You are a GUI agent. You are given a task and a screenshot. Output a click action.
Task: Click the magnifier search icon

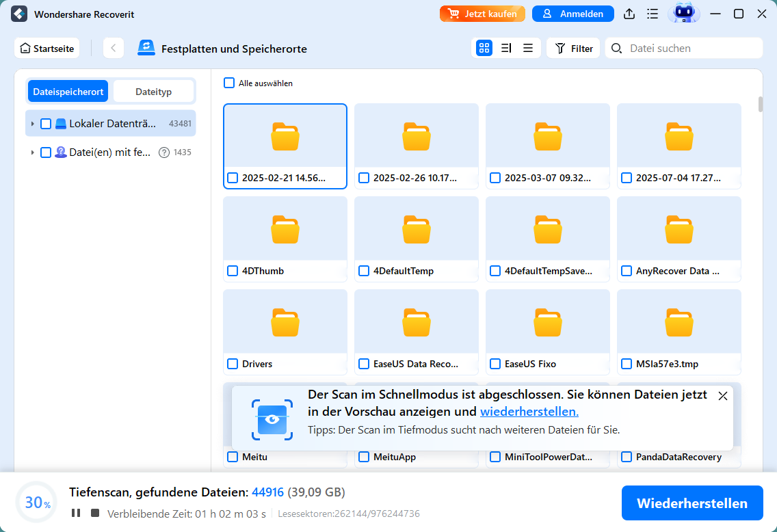tap(616, 48)
